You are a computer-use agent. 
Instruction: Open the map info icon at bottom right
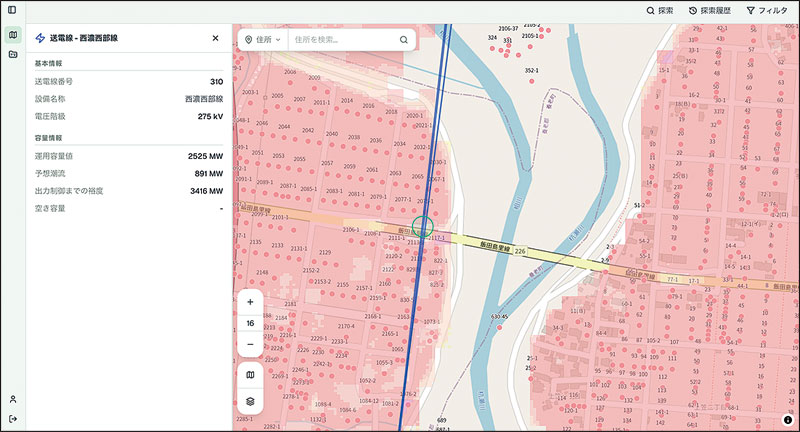point(787,420)
